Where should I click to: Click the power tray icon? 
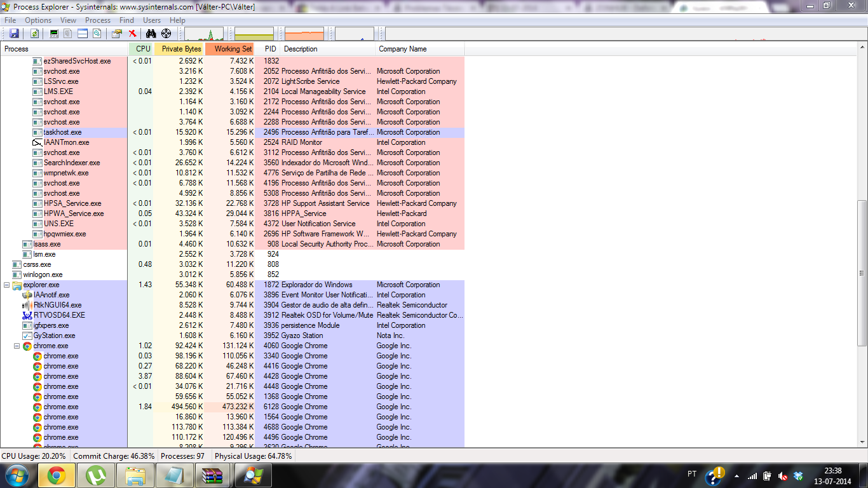[x=768, y=476]
